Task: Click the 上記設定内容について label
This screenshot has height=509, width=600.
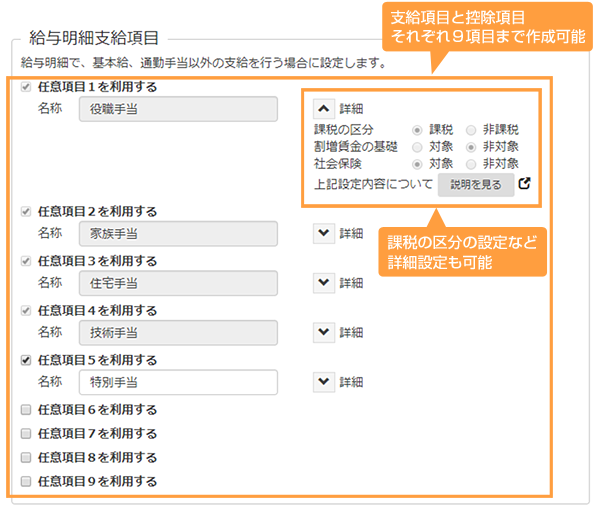Action: [373, 184]
